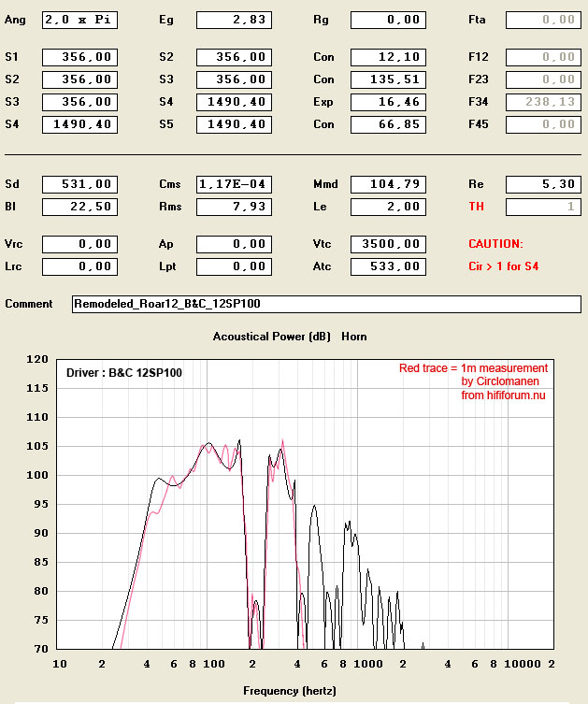The width and height of the screenshot is (588, 704).
Task: Click the Le field showing 2,00
Action: (x=388, y=207)
